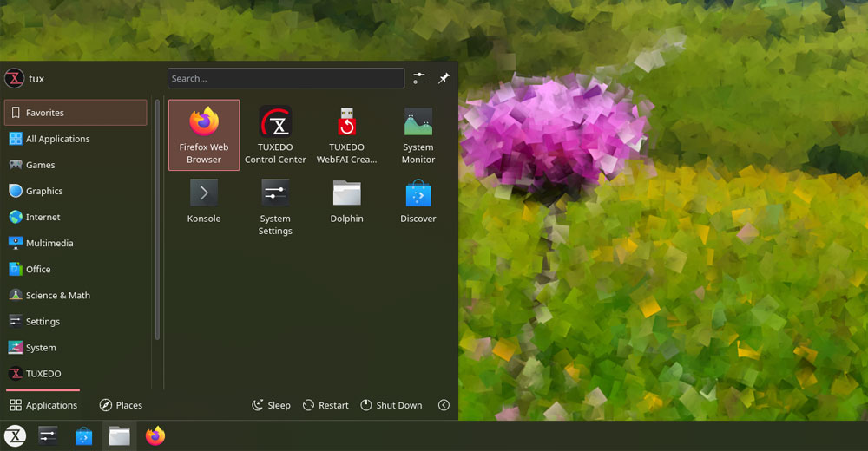This screenshot has width=868, height=451.
Task: Select the Multimedia category
Action: click(49, 243)
